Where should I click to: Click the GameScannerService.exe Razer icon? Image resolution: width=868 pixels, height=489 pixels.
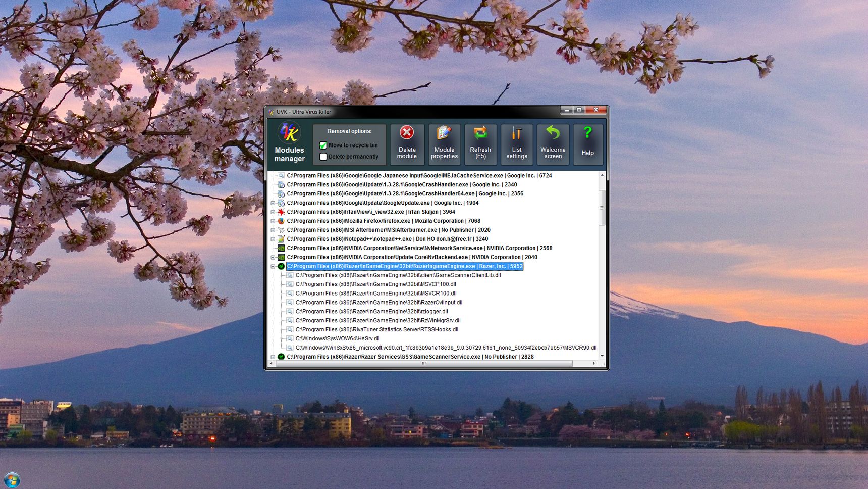click(281, 357)
